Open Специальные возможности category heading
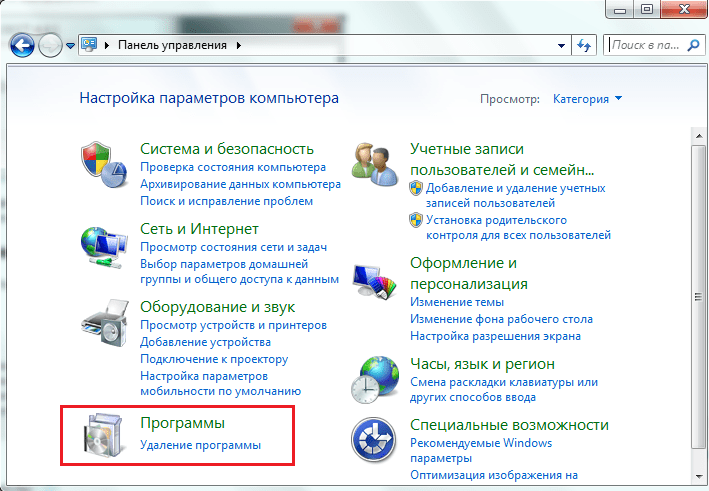 [509, 425]
